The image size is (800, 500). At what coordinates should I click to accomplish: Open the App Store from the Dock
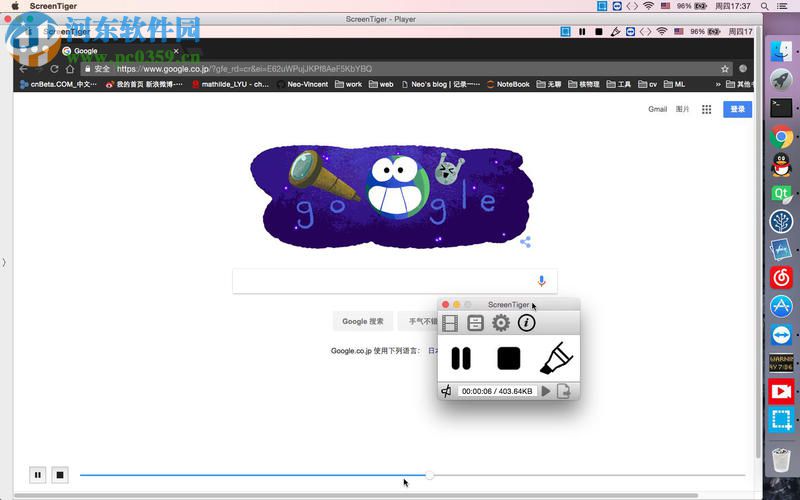(781, 307)
